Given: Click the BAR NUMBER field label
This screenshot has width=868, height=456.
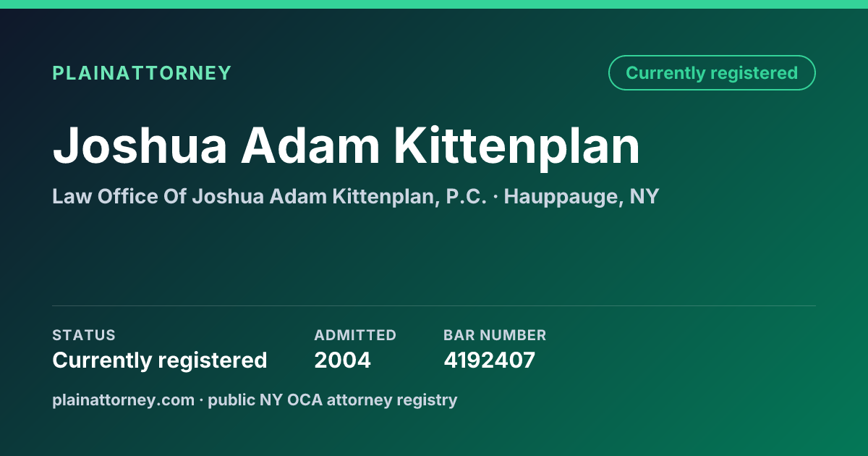Looking at the screenshot, I should click(495, 335).
